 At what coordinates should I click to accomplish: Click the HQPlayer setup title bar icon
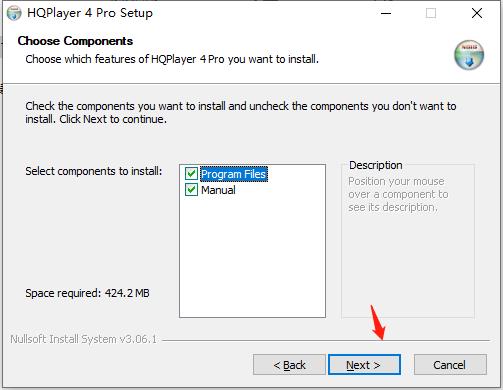tap(14, 13)
